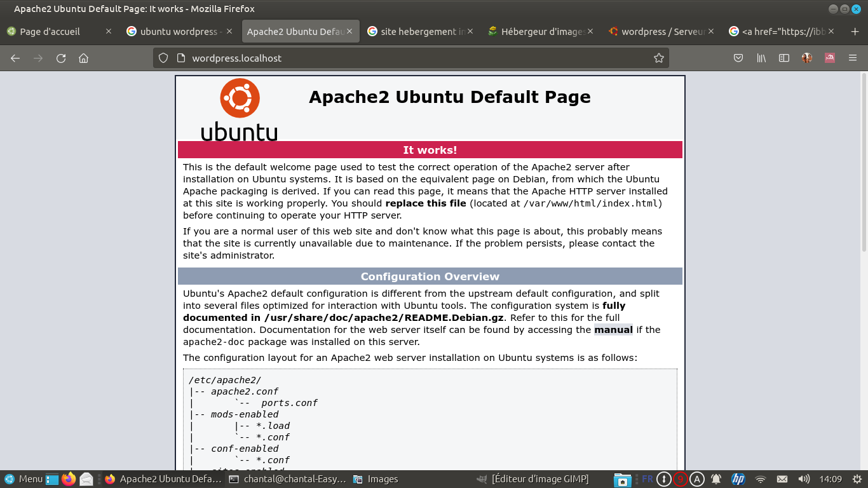868x488 pixels.
Task: Open the Firefox home page
Action: (x=83, y=58)
